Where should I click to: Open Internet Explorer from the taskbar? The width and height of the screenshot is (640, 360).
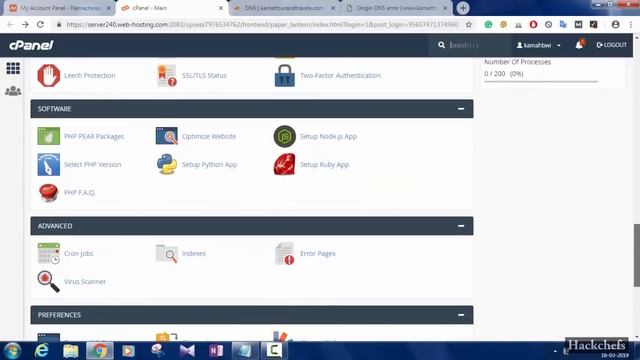(x=42, y=351)
